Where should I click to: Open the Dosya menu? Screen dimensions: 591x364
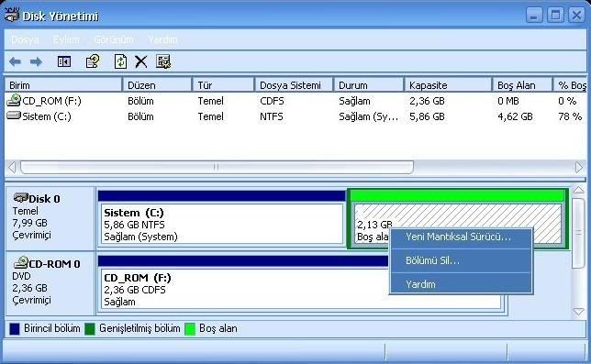pyautogui.click(x=26, y=39)
